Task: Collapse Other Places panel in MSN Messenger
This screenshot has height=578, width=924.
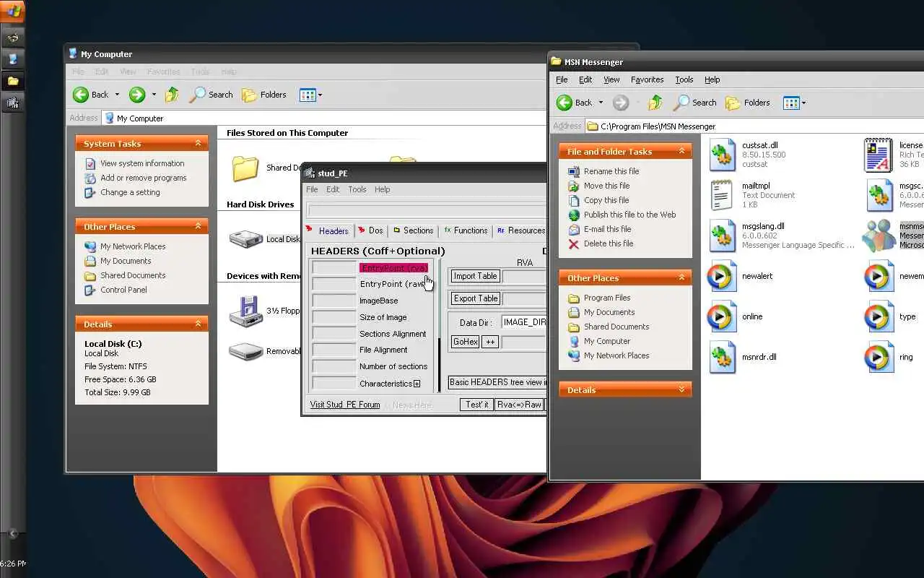Action: click(x=681, y=277)
